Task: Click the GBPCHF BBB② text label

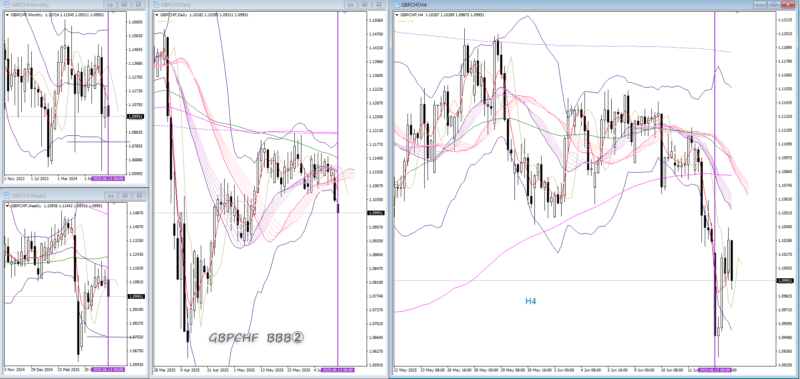Action: tap(257, 338)
